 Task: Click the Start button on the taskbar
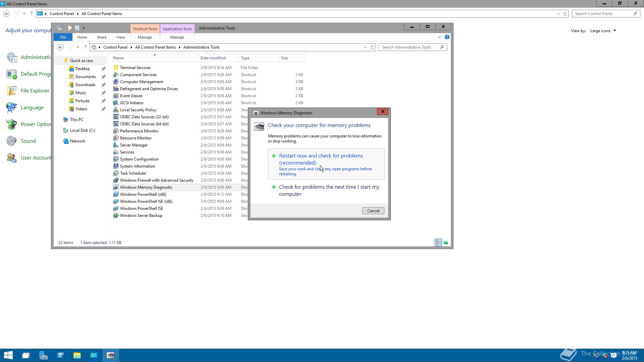point(8,355)
